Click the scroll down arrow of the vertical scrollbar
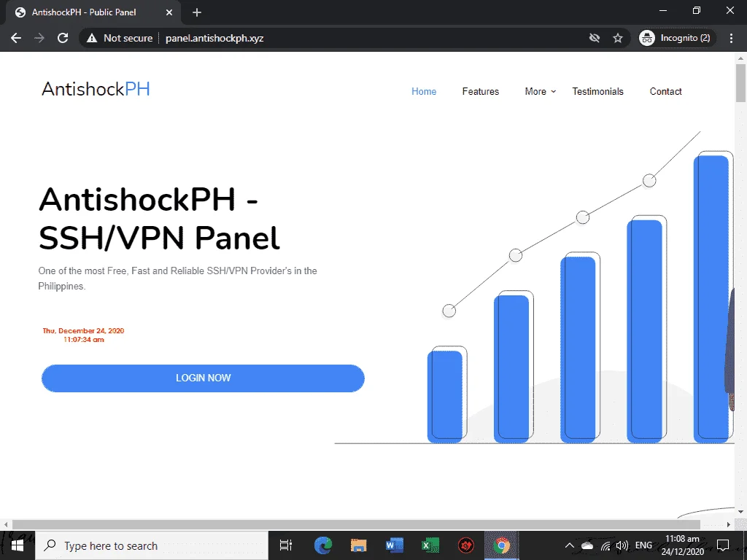Image resolution: width=747 pixels, height=560 pixels. point(740,512)
